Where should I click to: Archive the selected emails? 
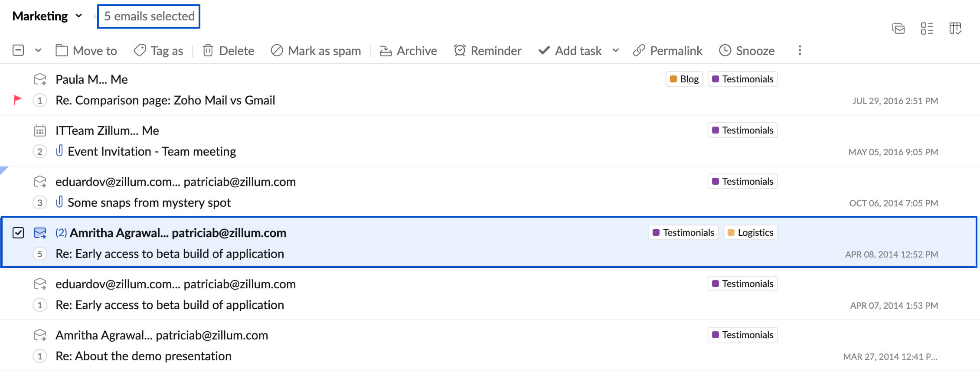coord(408,51)
